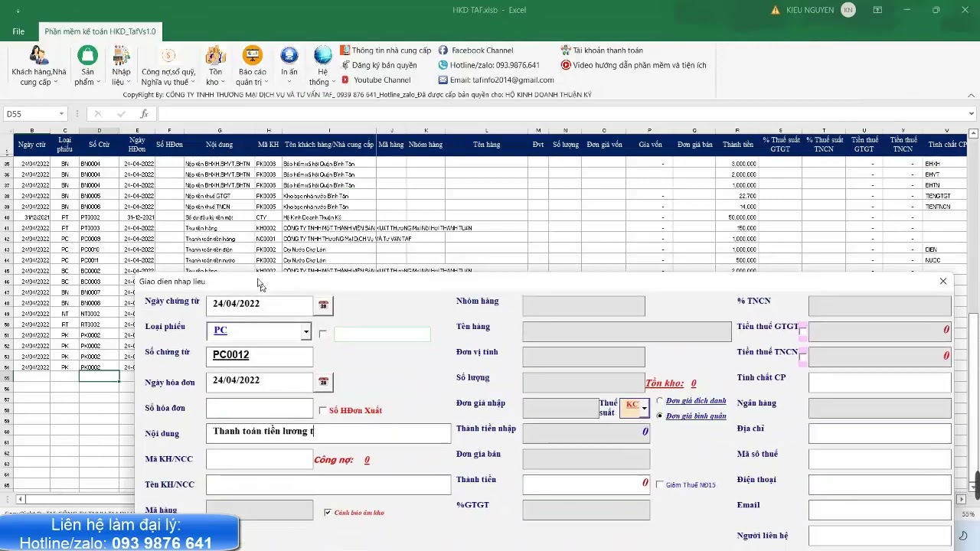Click the Số chứng từ PC0012 field

(260, 356)
